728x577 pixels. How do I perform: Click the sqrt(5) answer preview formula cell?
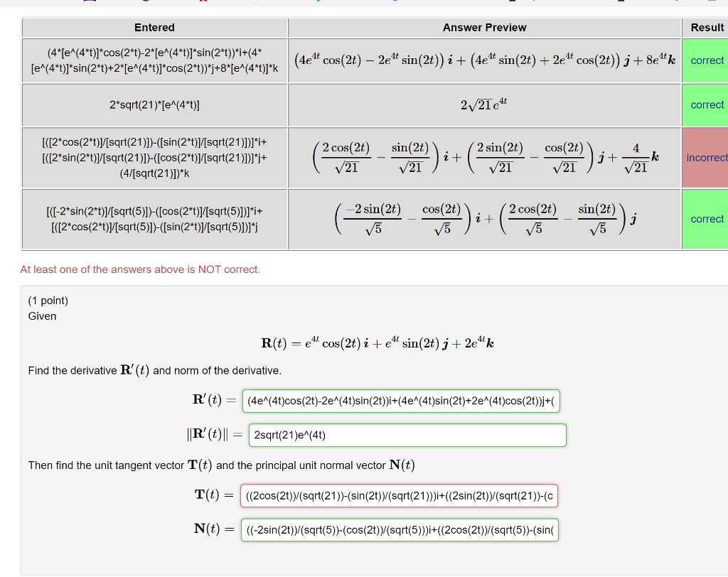pyautogui.click(x=484, y=219)
